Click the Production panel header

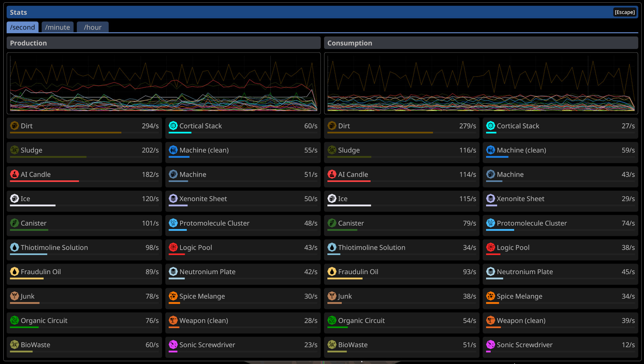coord(164,43)
